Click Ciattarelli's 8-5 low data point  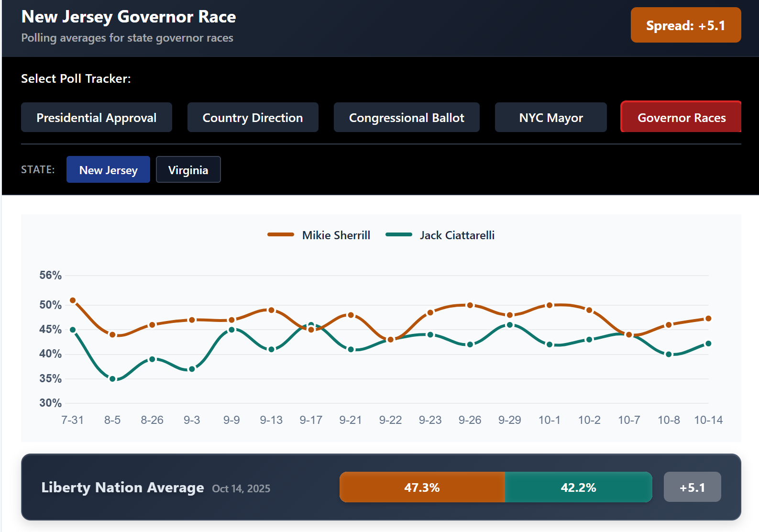pyautogui.click(x=112, y=379)
